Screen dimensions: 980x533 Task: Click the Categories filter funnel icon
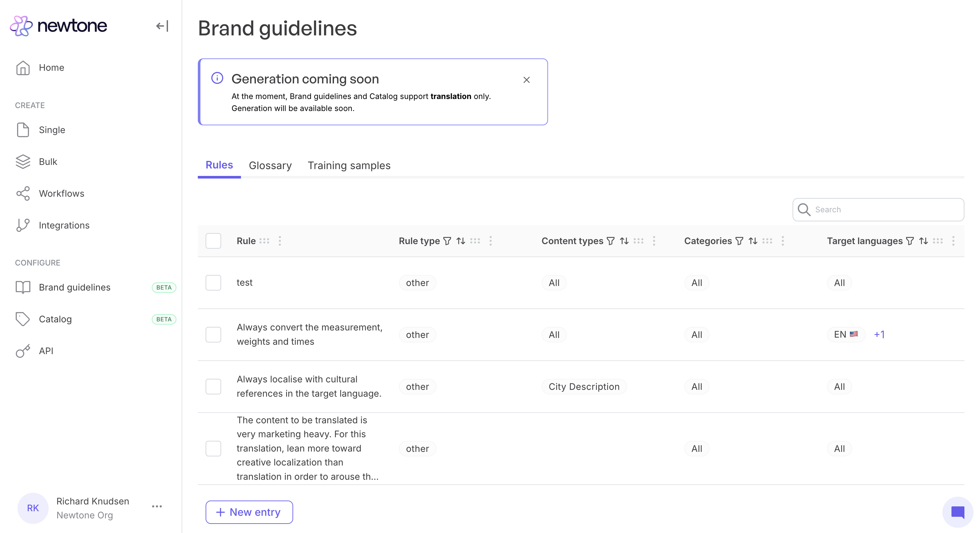739,241
